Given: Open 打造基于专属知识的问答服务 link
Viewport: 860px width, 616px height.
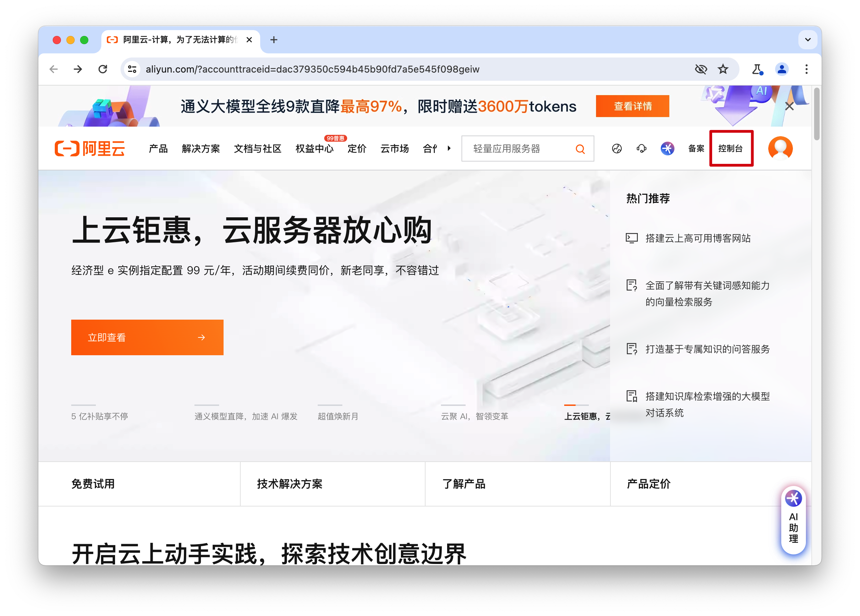Looking at the screenshot, I should coord(708,349).
